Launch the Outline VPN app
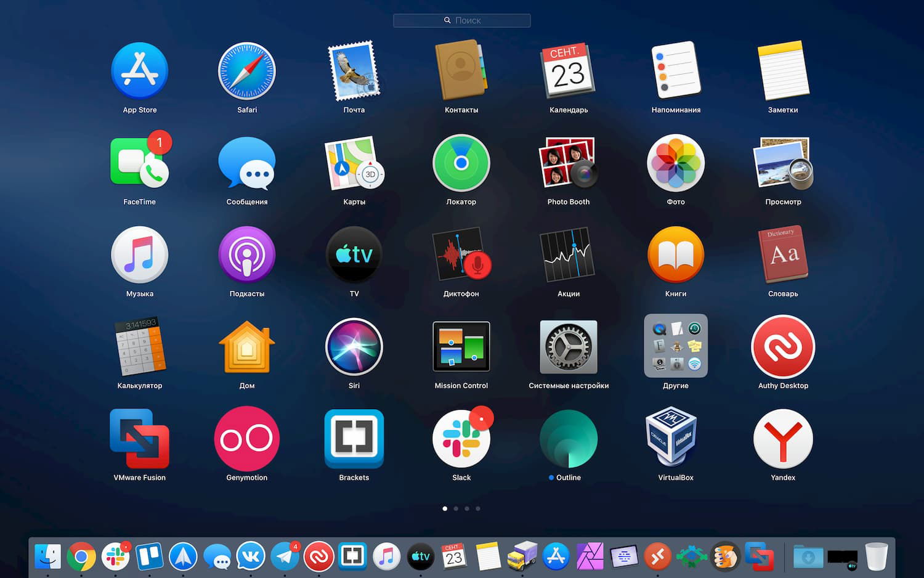The image size is (924, 578). click(x=568, y=438)
